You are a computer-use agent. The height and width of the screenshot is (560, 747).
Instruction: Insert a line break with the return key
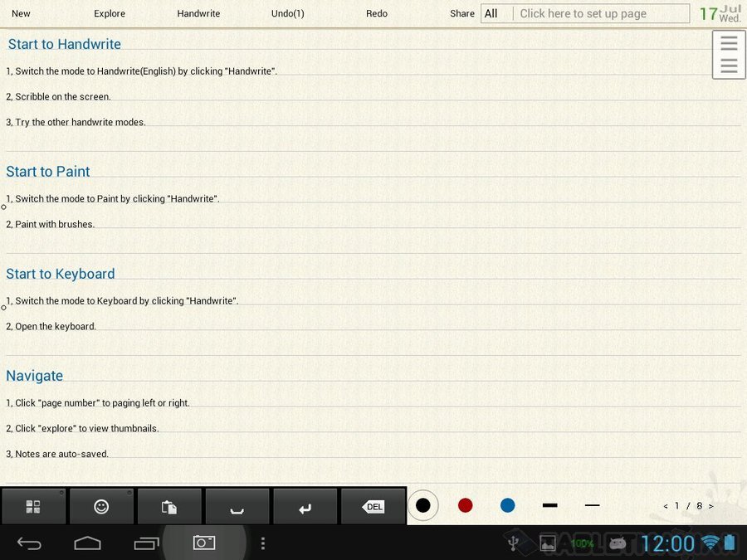point(305,506)
